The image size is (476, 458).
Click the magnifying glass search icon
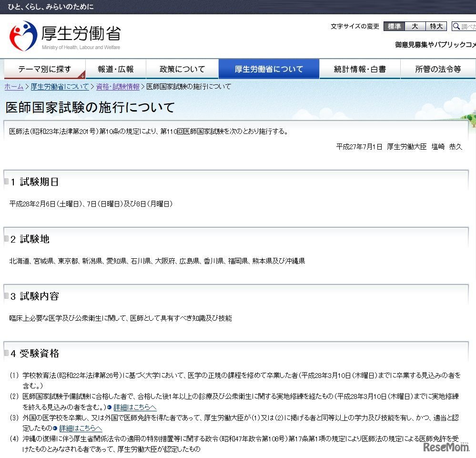coord(456,26)
